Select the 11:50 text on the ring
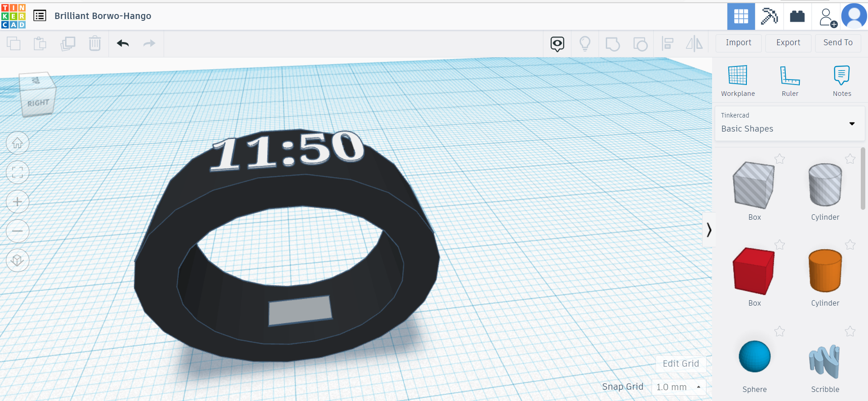 [x=288, y=151]
